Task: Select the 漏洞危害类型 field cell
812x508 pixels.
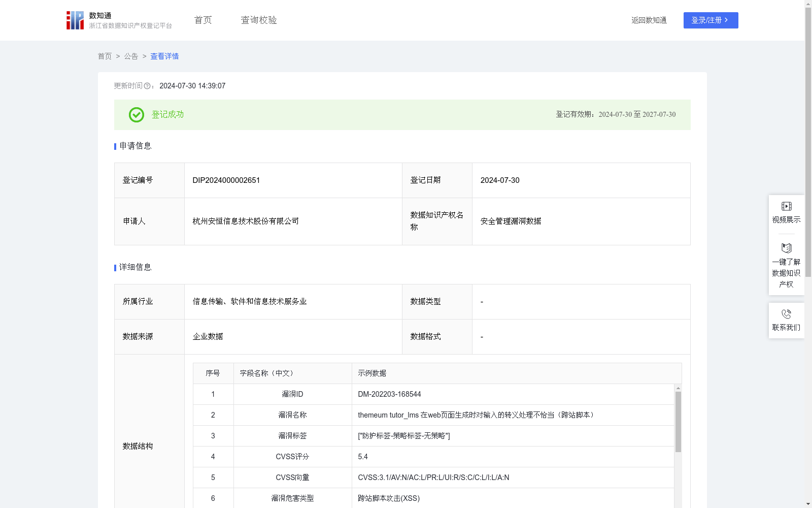Action: pyautogui.click(x=293, y=498)
